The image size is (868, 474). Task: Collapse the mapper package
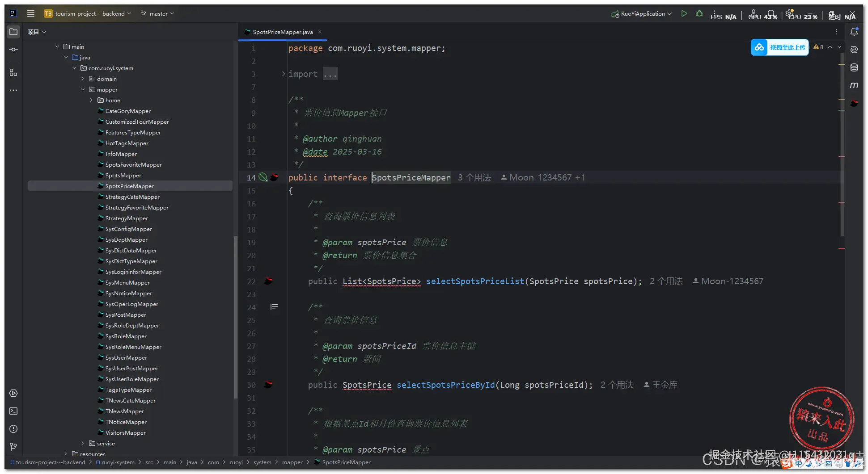83,89
